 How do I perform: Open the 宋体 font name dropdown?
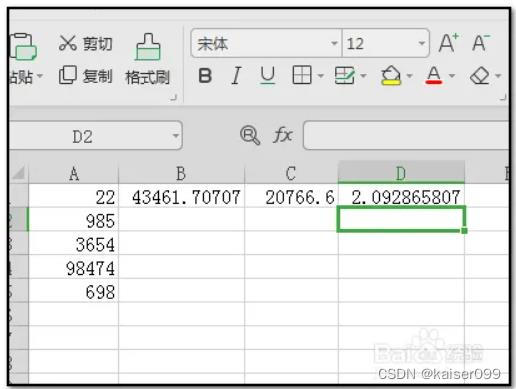coord(334,43)
